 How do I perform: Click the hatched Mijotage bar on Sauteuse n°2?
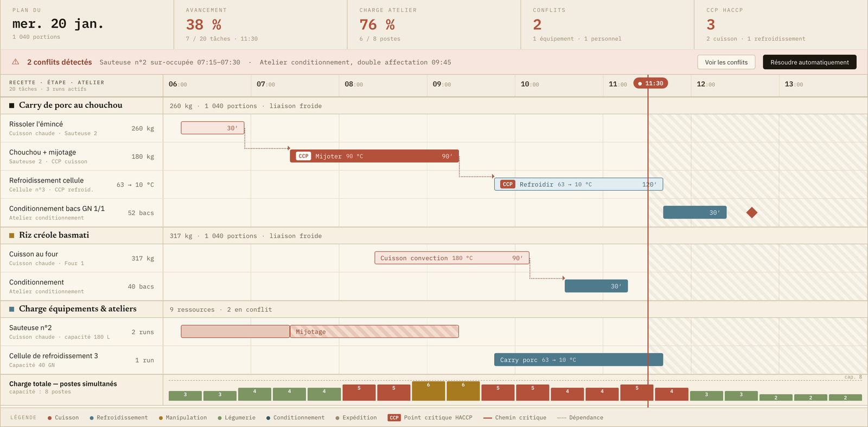click(x=374, y=332)
